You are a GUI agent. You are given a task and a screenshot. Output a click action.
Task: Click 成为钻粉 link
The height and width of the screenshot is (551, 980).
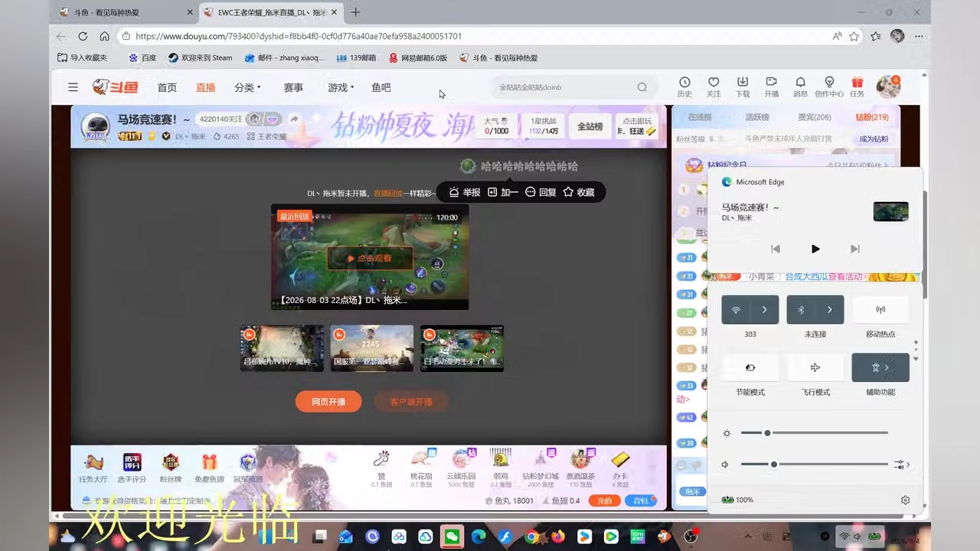(874, 139)
